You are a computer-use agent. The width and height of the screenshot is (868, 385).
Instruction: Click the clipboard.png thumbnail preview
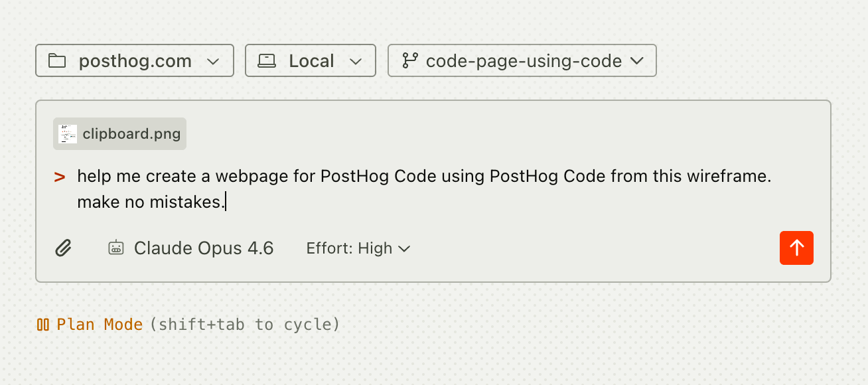tap(68, 134)
